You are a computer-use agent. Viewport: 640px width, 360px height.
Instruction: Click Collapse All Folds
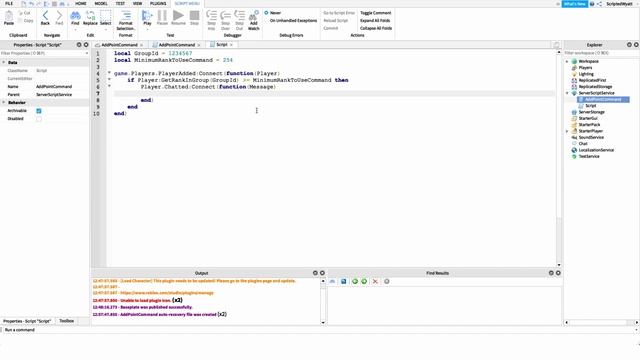tap(376, 28)
